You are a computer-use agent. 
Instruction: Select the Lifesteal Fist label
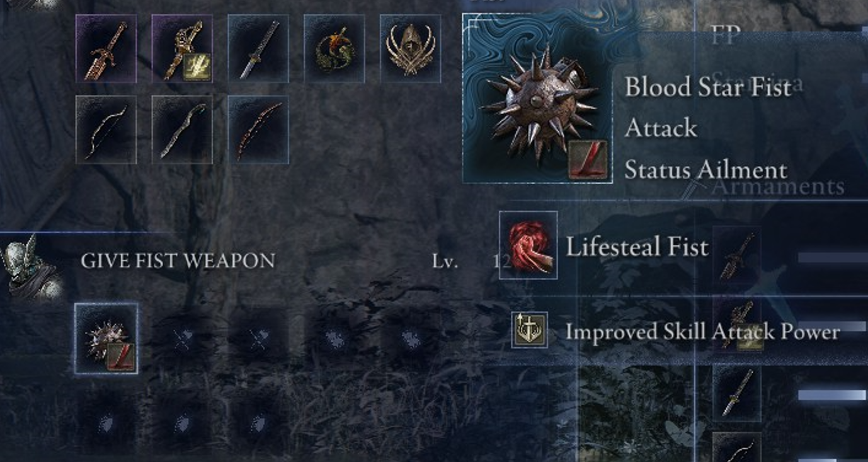[637, 246]
